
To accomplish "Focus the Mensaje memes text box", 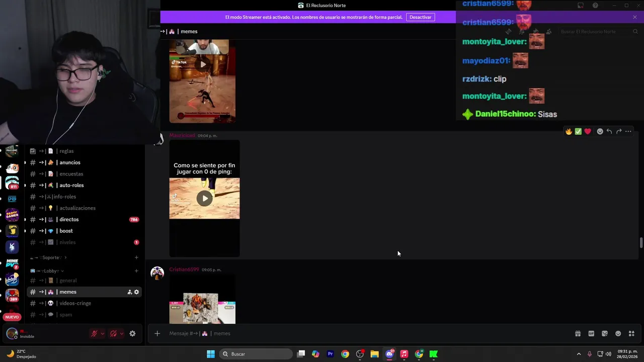I will 370,333.
